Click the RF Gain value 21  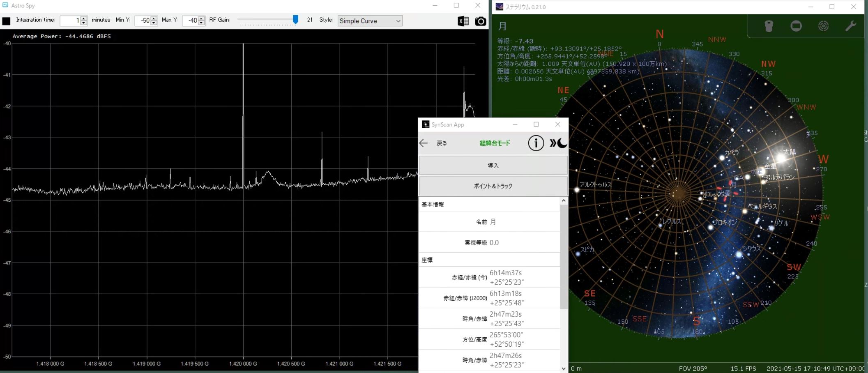click(310, 20)
